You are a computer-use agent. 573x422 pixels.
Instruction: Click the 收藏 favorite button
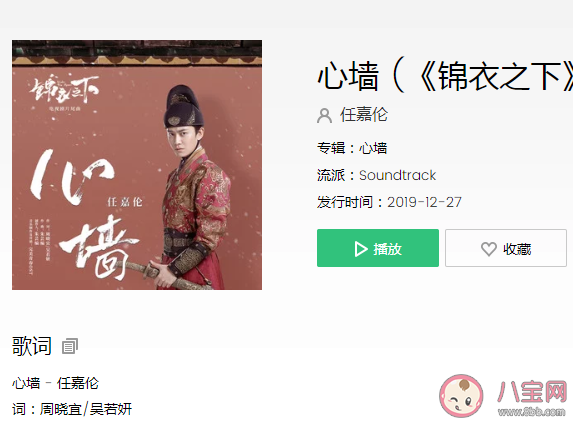coord(506,248)
